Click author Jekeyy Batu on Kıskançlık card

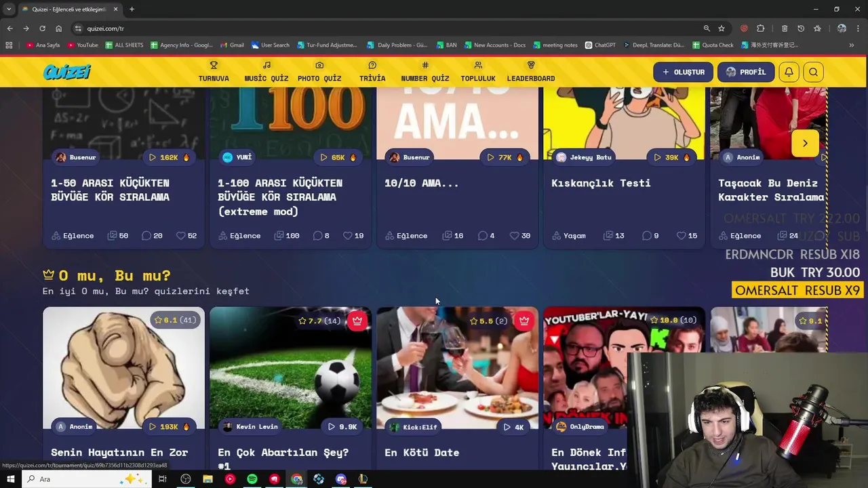coord(583,157)
